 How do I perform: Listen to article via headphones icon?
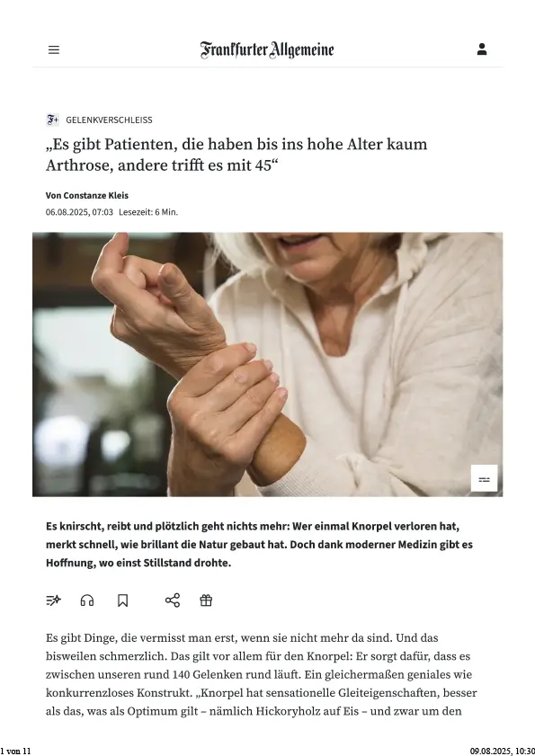pos(87,600)
